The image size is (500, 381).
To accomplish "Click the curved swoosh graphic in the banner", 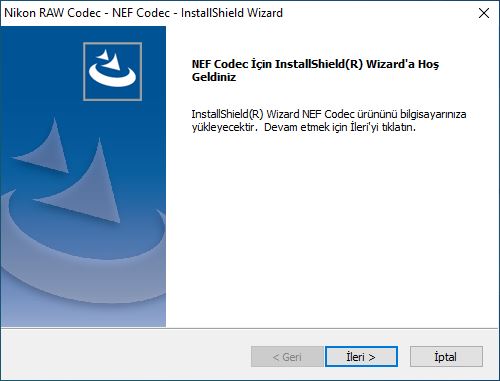I will [83, 253].
